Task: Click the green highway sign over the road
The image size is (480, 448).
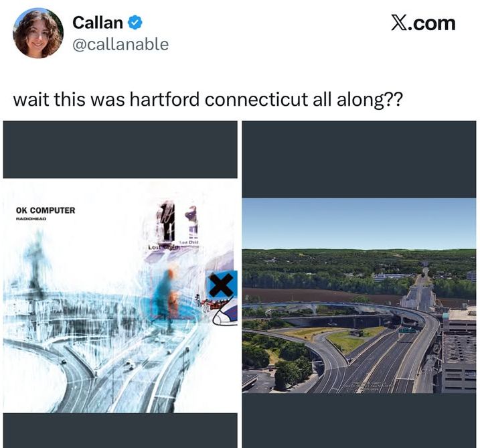Action: (408, 330)
